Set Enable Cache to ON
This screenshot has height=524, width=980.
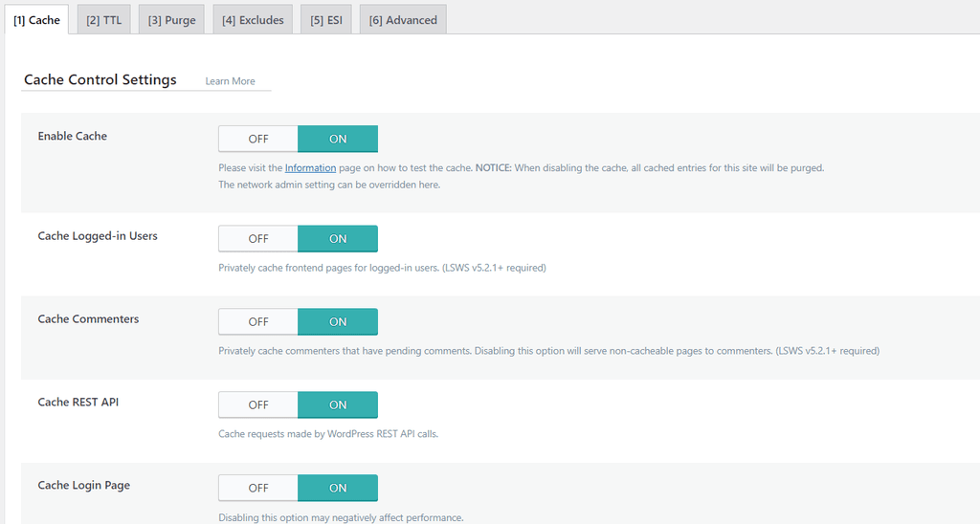click(x=338, y=139)
